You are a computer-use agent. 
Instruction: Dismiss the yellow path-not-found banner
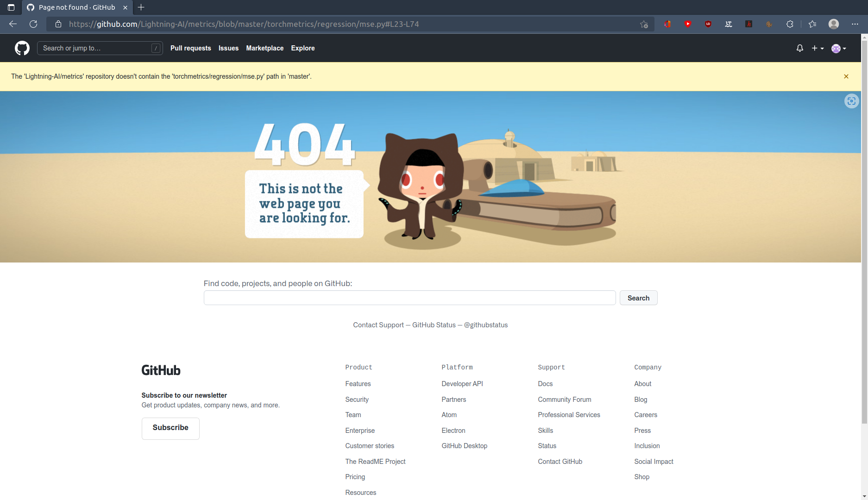click(846, 76)
